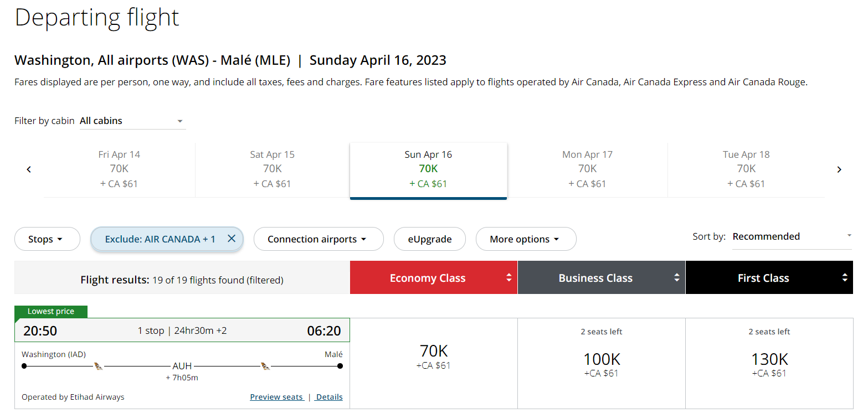868x413 pixels.
Task: Click the eUpgrade filter button
Action: pyautogui.click(x=430, y=239)
